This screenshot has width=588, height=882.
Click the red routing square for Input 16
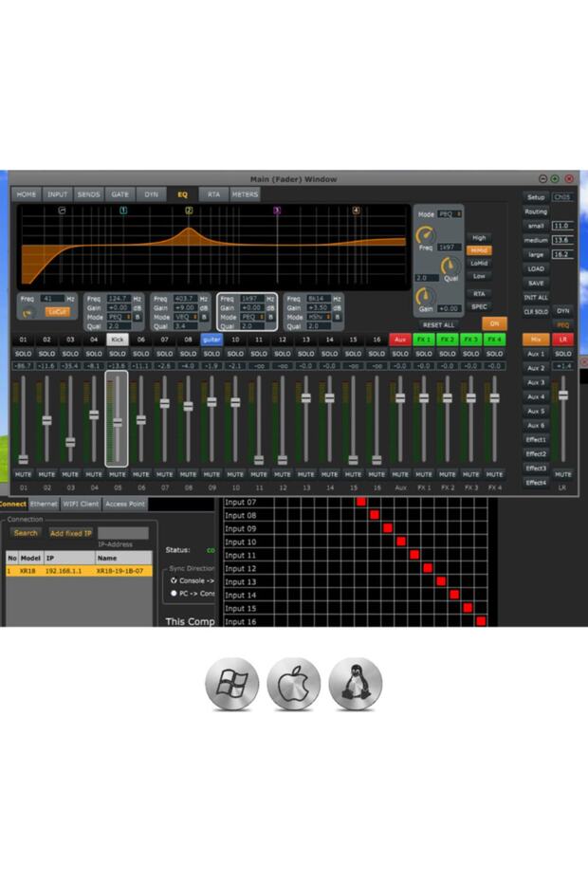tap(481, 621)
